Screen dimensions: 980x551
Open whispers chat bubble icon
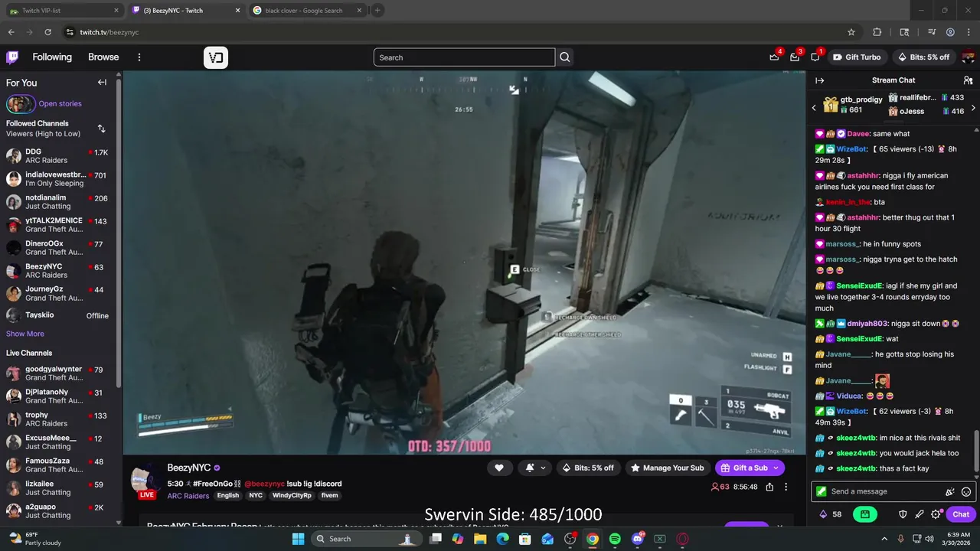pos(815,57)
